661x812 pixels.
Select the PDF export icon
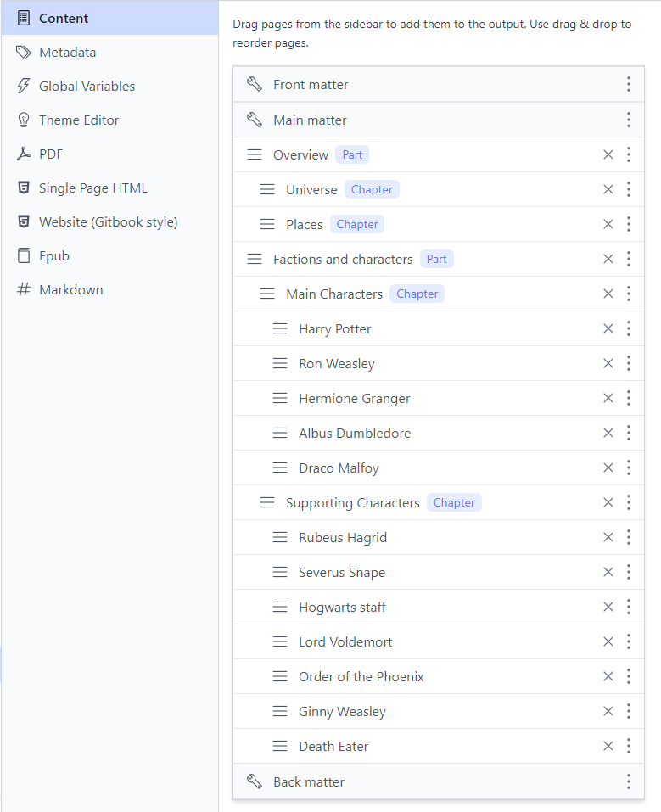[21, 154]
